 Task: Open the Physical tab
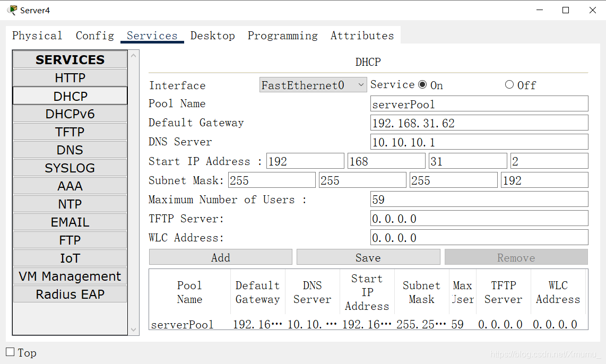pos(37,36)
